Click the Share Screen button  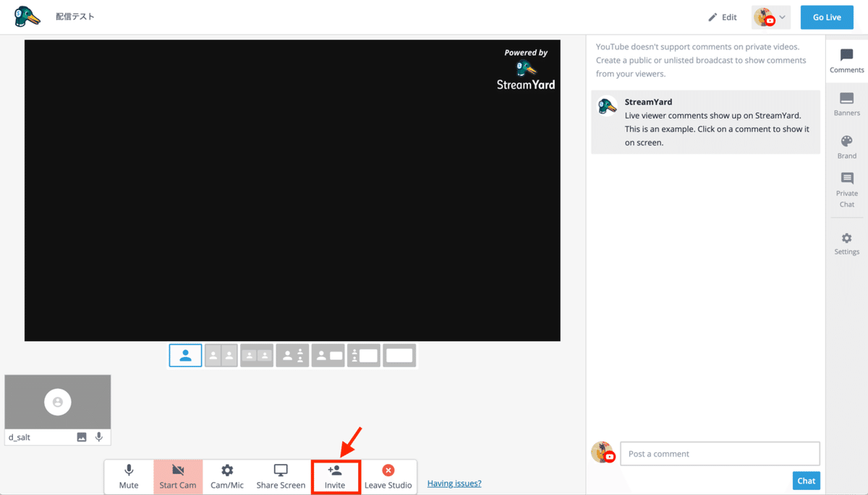(x=281, y=477)
